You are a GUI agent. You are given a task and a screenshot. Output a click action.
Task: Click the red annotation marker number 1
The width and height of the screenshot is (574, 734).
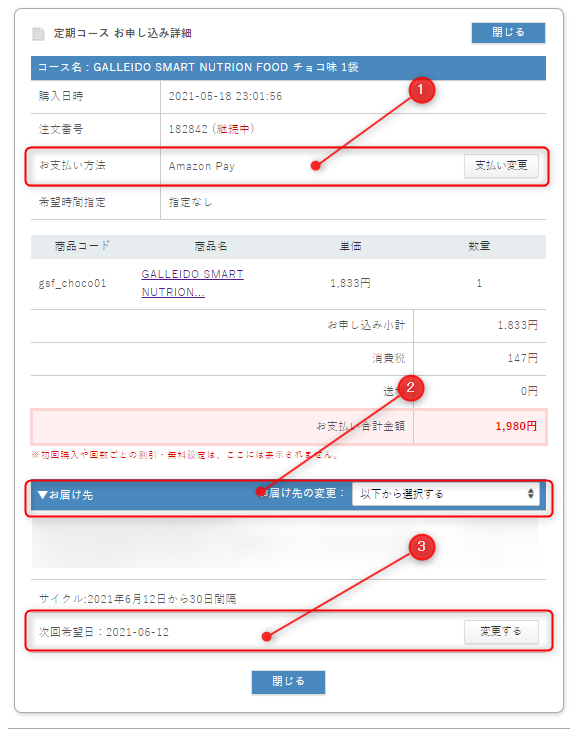(421, 89)
